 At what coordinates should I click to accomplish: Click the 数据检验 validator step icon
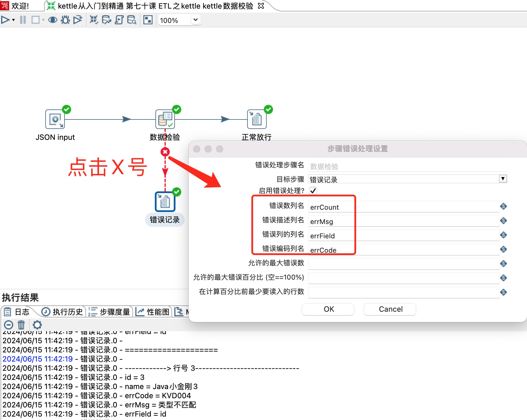(165, 119)
